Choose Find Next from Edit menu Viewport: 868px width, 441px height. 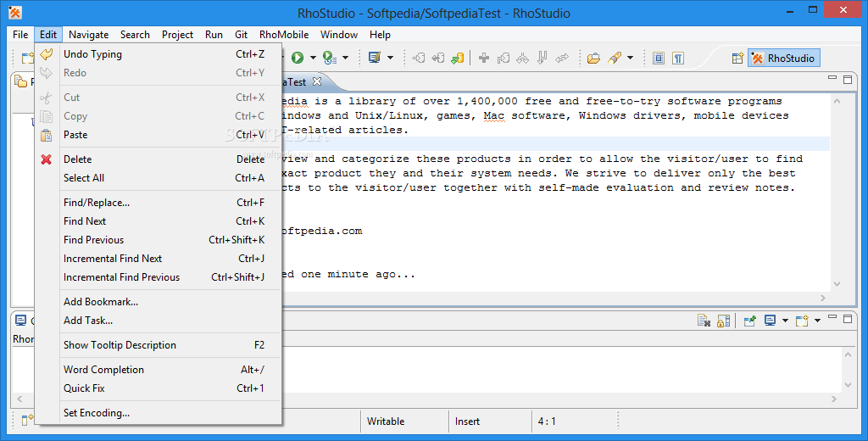coord(159,221)
